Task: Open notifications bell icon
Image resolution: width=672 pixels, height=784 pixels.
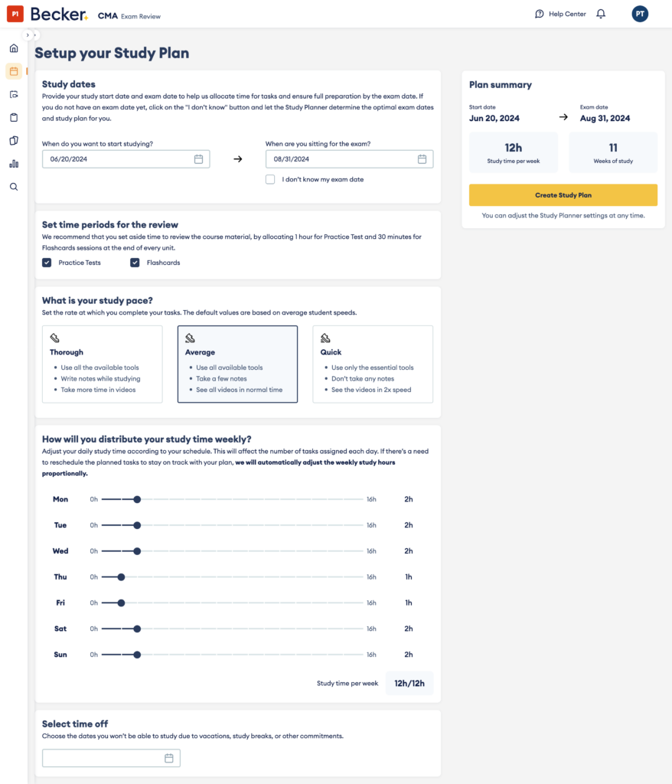Action: 601,14
